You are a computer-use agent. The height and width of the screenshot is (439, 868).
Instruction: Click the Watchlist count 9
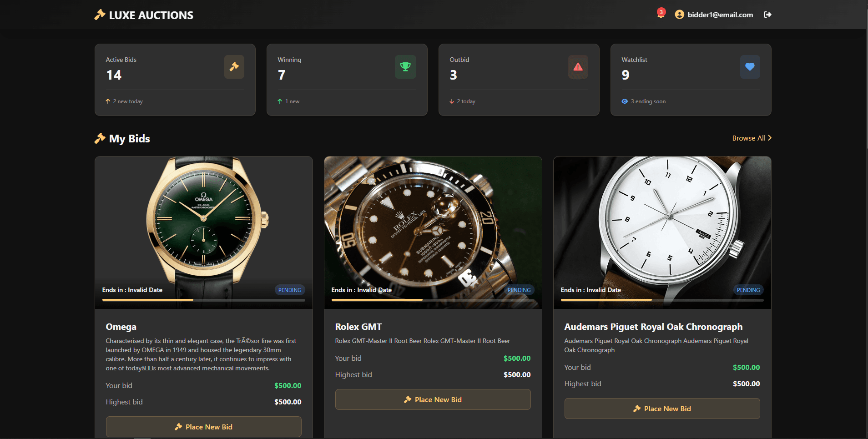point(626,75)
